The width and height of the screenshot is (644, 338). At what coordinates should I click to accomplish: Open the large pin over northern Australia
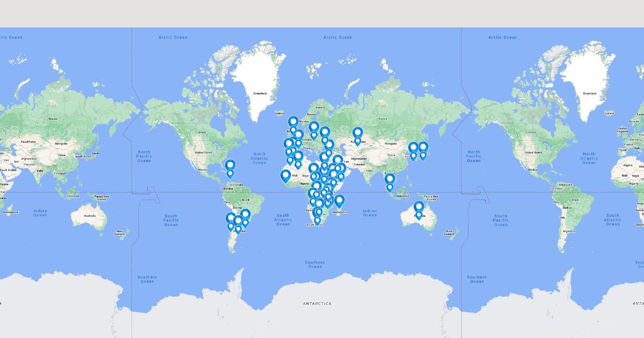(419, 208)
